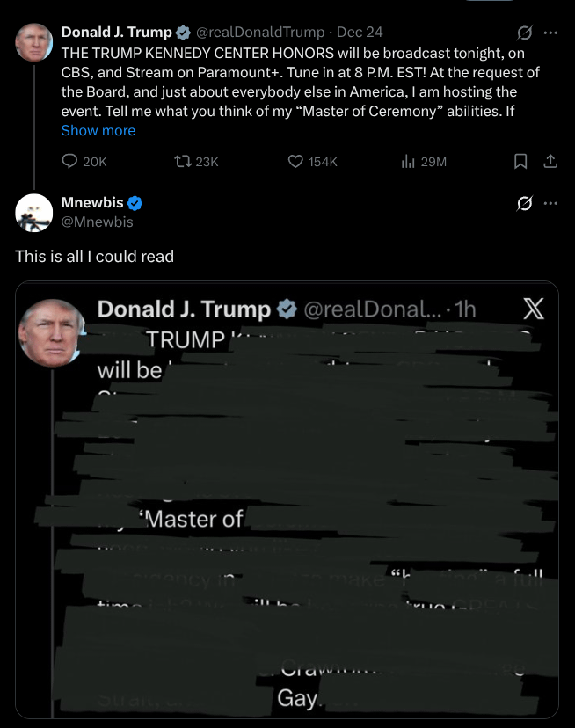Share Donald J. Trump's tweet
Viewport: 575px width, 728px height.
[550, 161]
